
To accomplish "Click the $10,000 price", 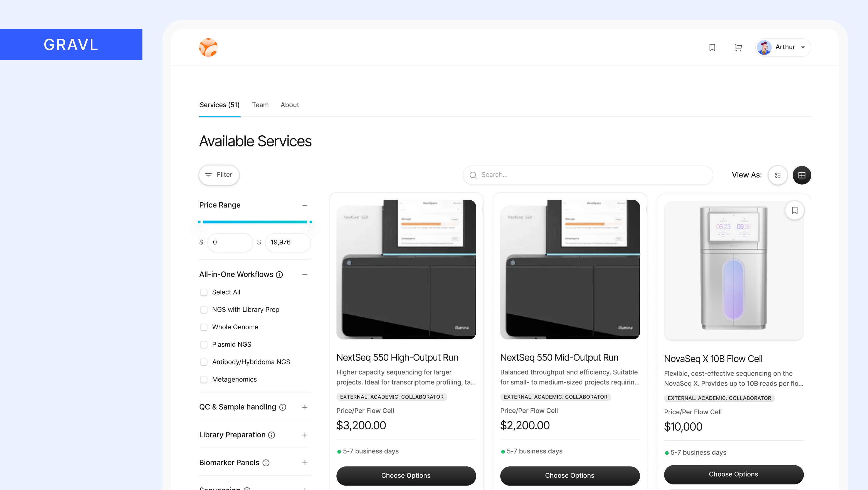I will [683, 427].
